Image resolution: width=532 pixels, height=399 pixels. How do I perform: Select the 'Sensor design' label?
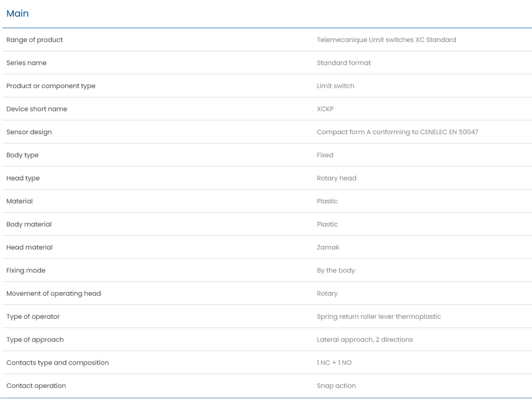[x=29, y=132]
